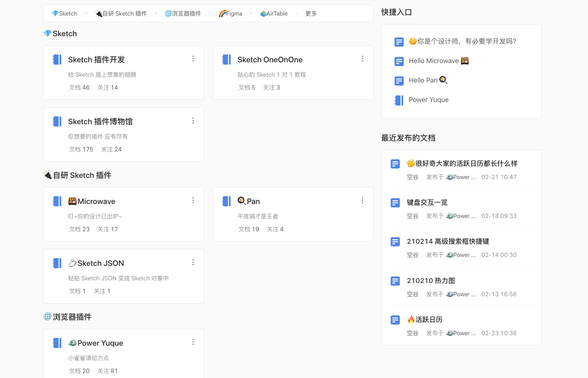The image size is (588, 378).
Task: Click 关注 14 on Sketch 插件开发
Action: 108,88
